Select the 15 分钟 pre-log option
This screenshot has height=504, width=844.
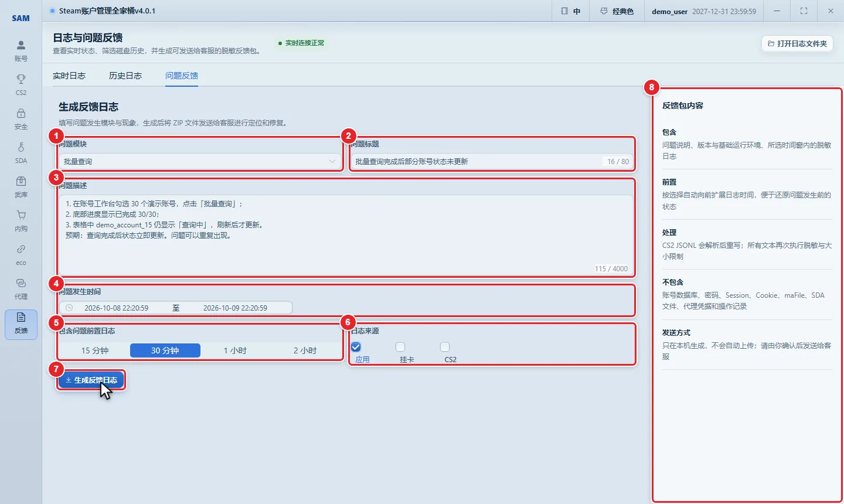pos(95,350)
